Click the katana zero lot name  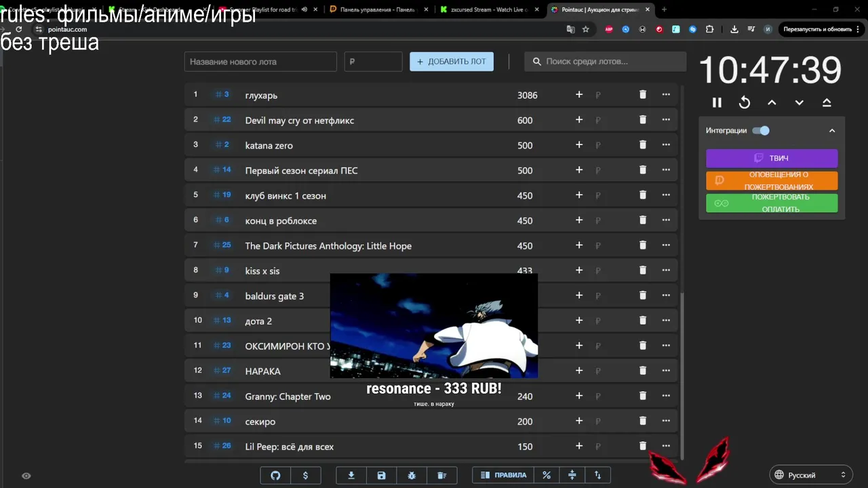point(269,146)
